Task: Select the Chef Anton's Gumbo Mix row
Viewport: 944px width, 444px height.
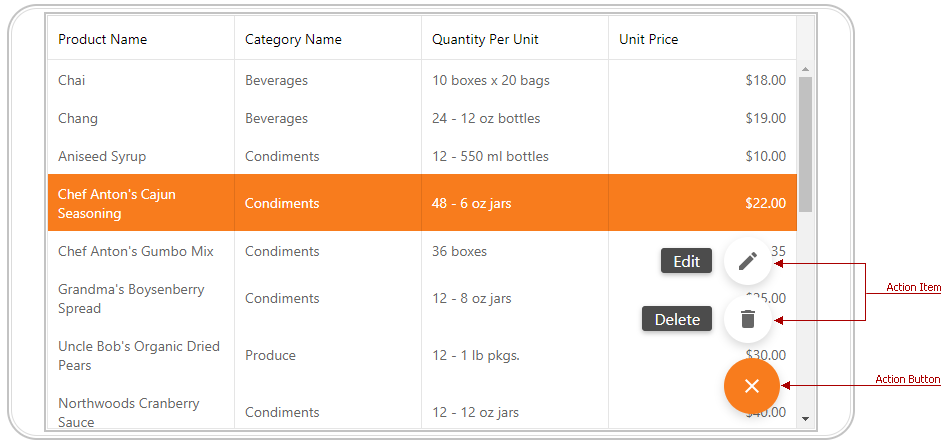Action: pos(422,251)
